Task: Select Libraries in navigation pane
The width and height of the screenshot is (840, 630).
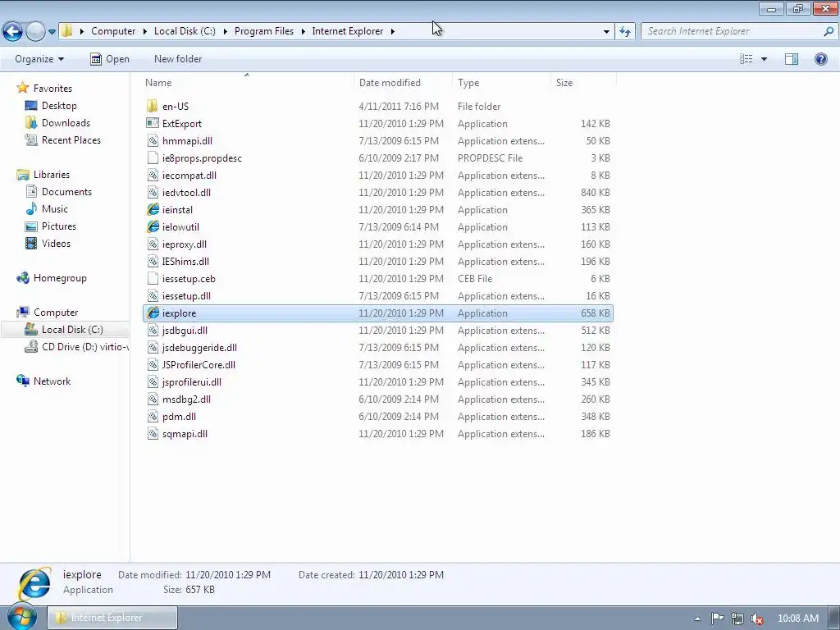Action: coord(52,175)
